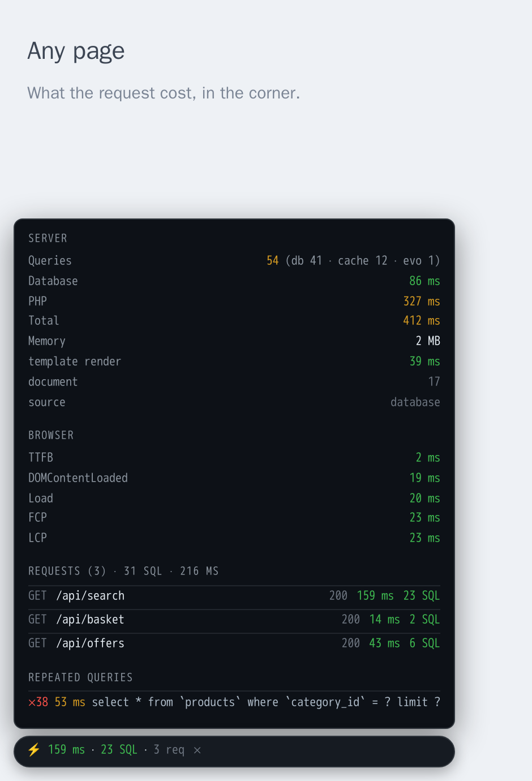
Task: Click the TTFB '2 ms' value
Action: point(428,458)
